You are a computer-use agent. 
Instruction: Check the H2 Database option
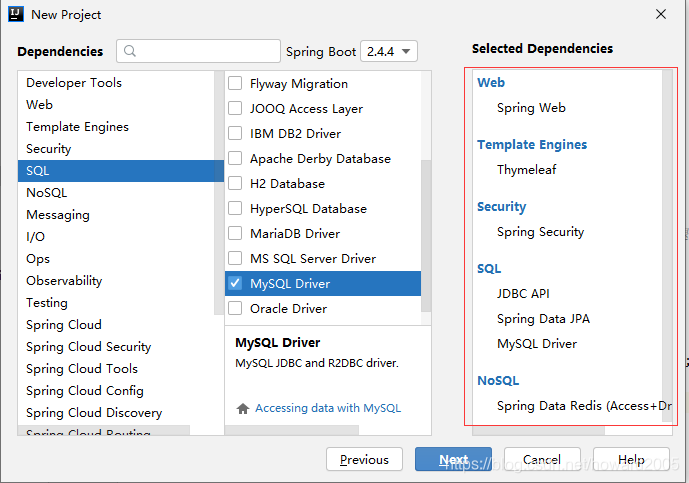(235, 183)
